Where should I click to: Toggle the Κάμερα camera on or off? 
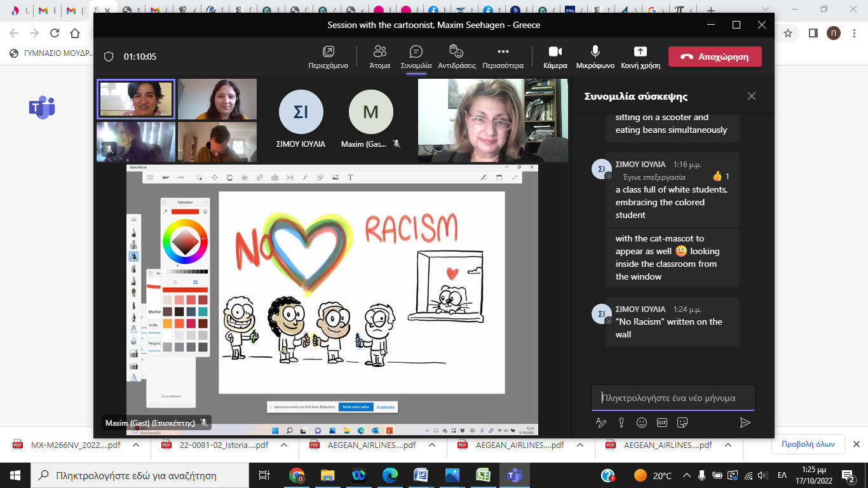click(555, 57)
